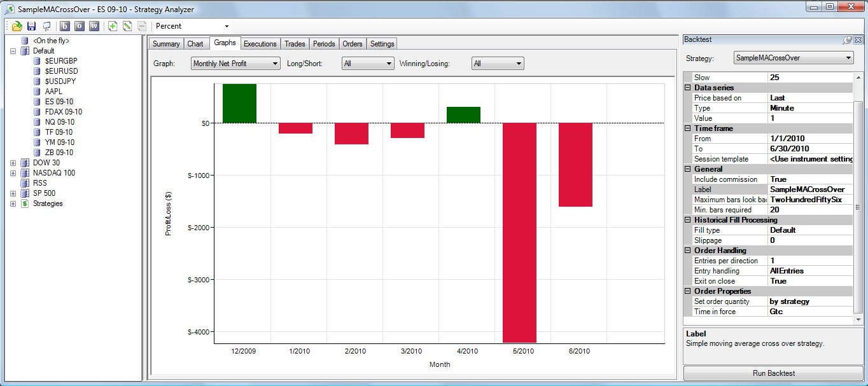868x386 pixels.
Task: Click the database icon beside RSS
Action: coord(25,183)
